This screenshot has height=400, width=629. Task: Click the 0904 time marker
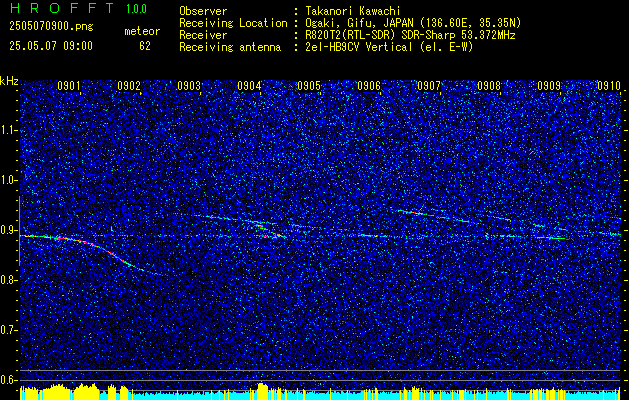(x=249, y=85)
